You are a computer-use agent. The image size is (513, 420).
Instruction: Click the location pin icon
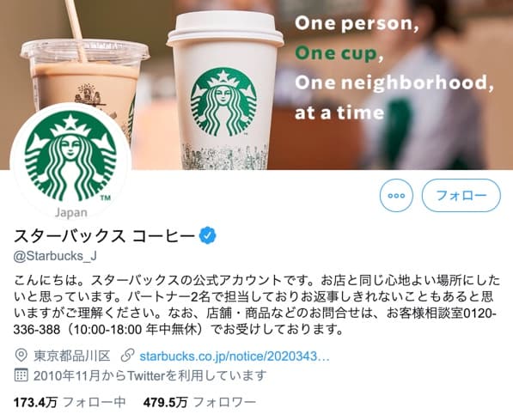pyautogui.click(x=21, y=356)
